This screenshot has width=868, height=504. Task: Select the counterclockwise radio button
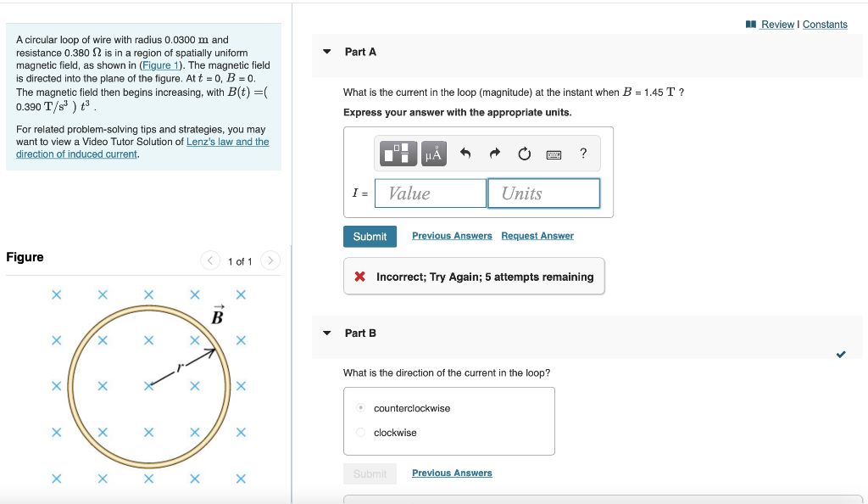pos(360,407)
